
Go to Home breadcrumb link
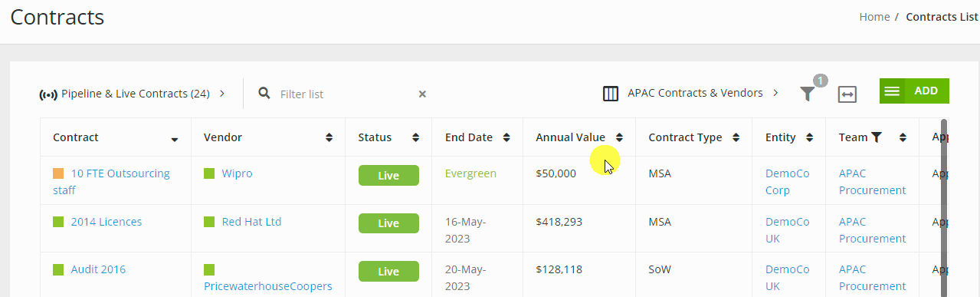click(x=874, y=16)
